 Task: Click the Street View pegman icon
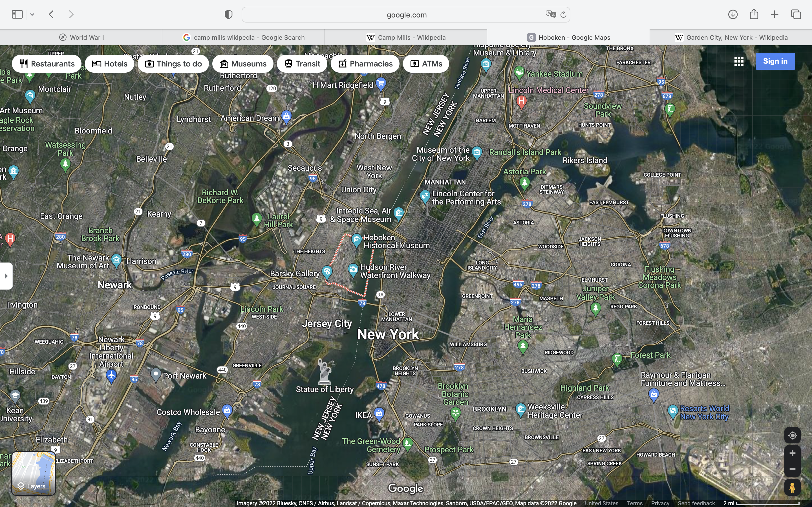coord(793,487)
